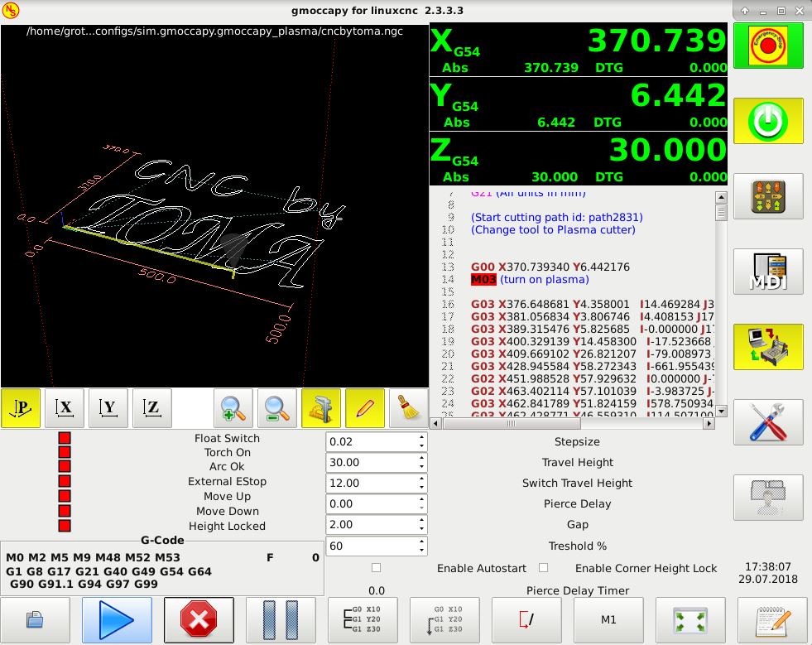Screen dimensions: 812x645
Task: Click the Emergency Stop button
Action: tap(768, 46)
